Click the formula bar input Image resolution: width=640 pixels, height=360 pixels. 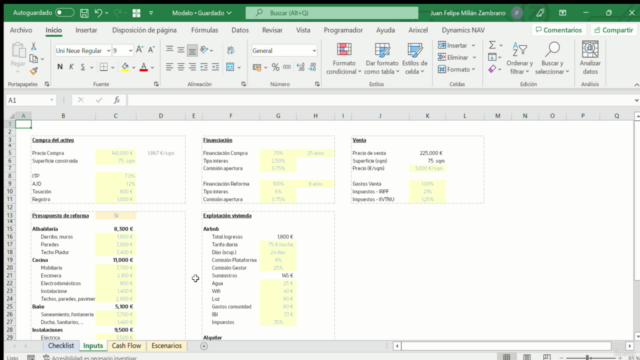tap(380, 100)
